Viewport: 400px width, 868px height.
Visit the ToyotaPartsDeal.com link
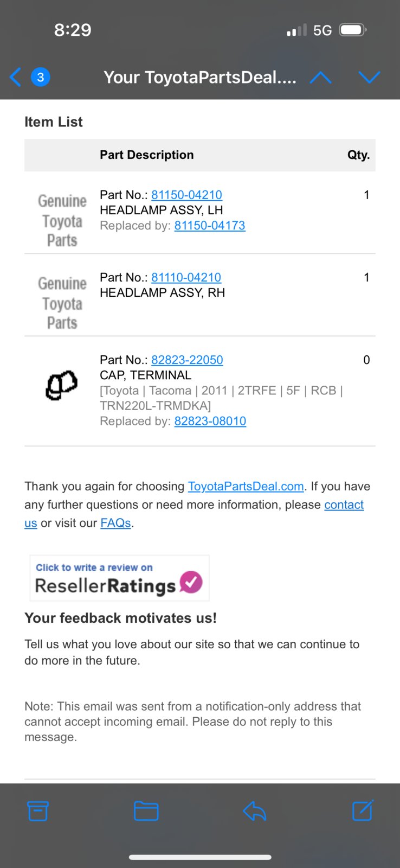246,486
